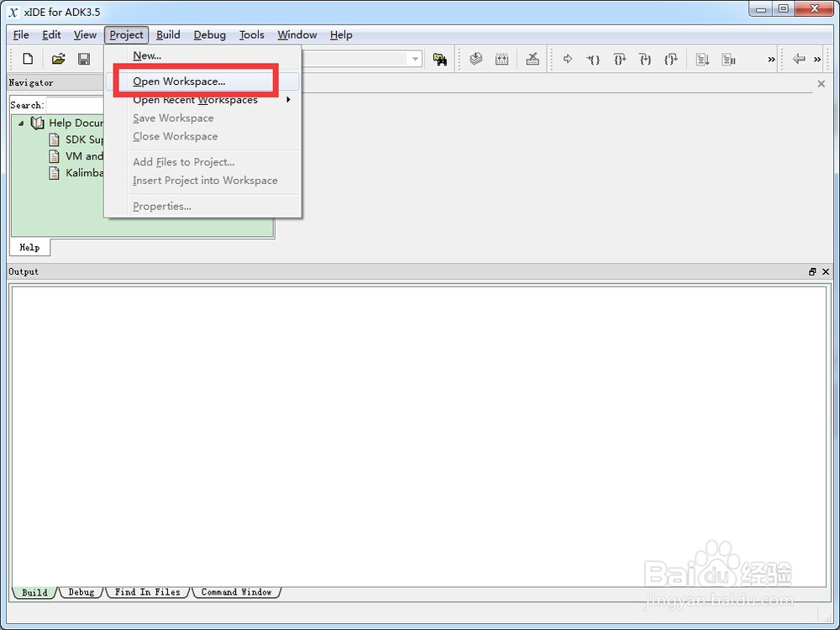The width and height of the screenshot is (840, 630).
Task: Open the View menu
Action: click(85, 34)
